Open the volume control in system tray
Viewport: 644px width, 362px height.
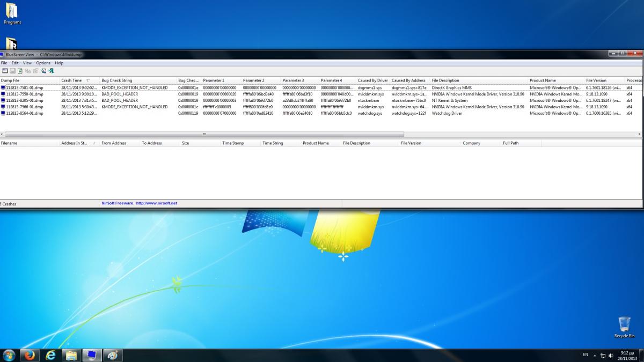(x=611, y=356)
